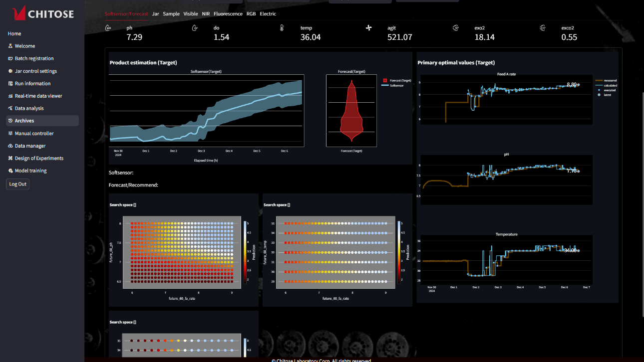Click the fan icon beside agit
This screenshot has width=644, height=362.
[x=369, y=28]
